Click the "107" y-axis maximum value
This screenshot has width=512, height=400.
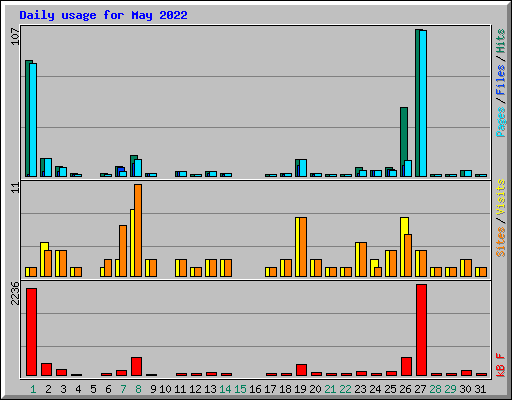[15, 37]
